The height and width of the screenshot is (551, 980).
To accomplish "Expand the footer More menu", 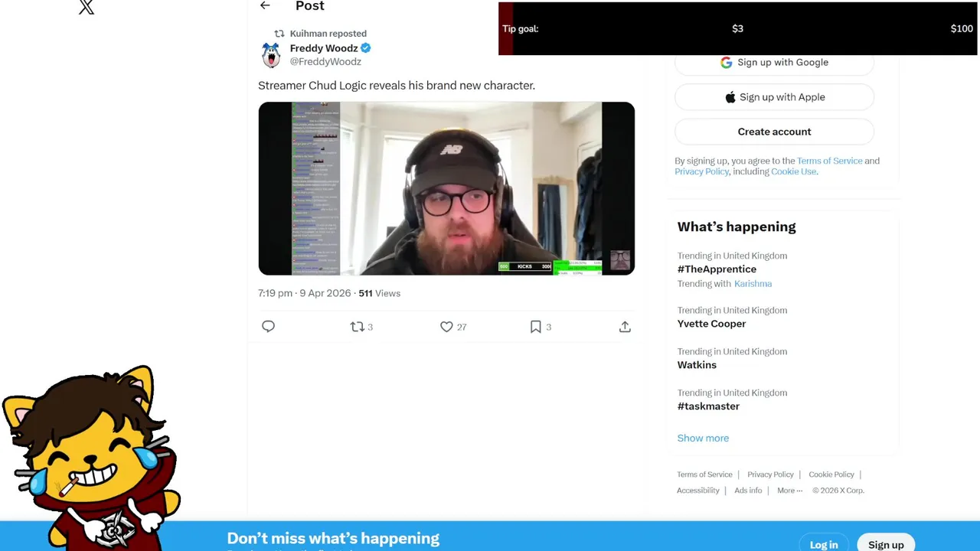I will [x=789, y=491].
